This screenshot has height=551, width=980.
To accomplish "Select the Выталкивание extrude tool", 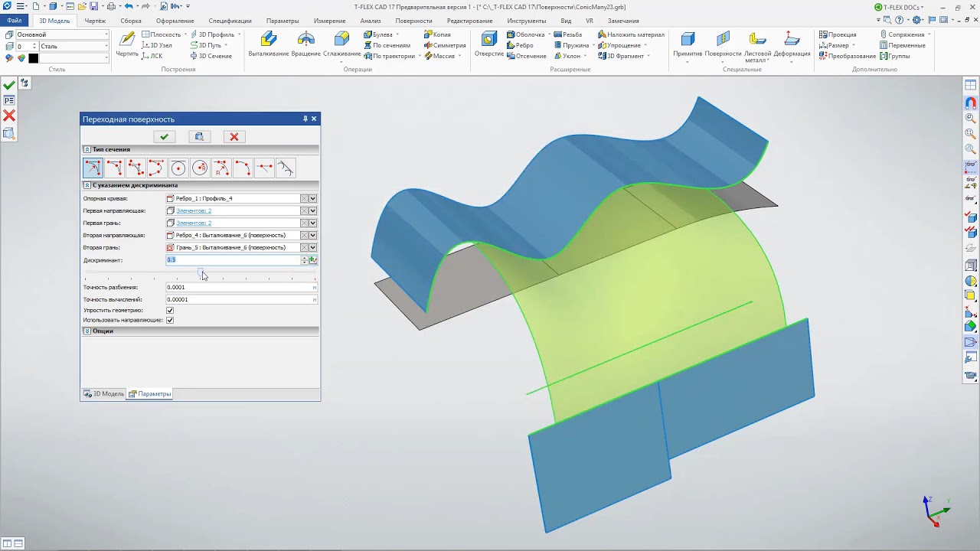I will pos(268,44).
